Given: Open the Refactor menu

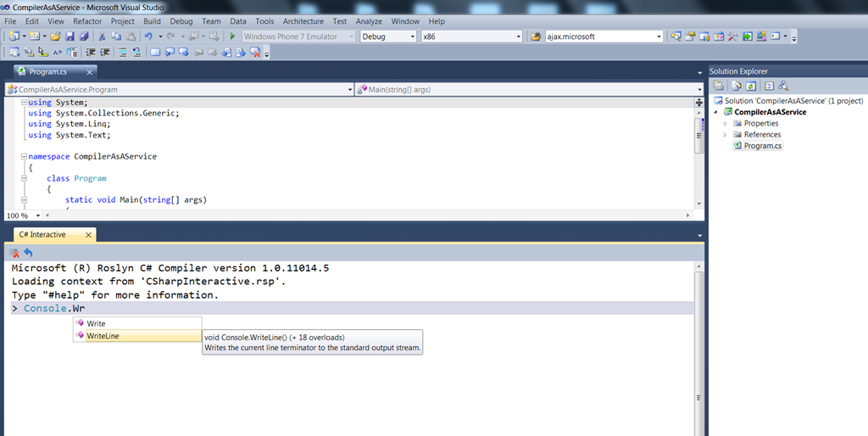Looking at the screenshot, I should click(x=87, y=21).
